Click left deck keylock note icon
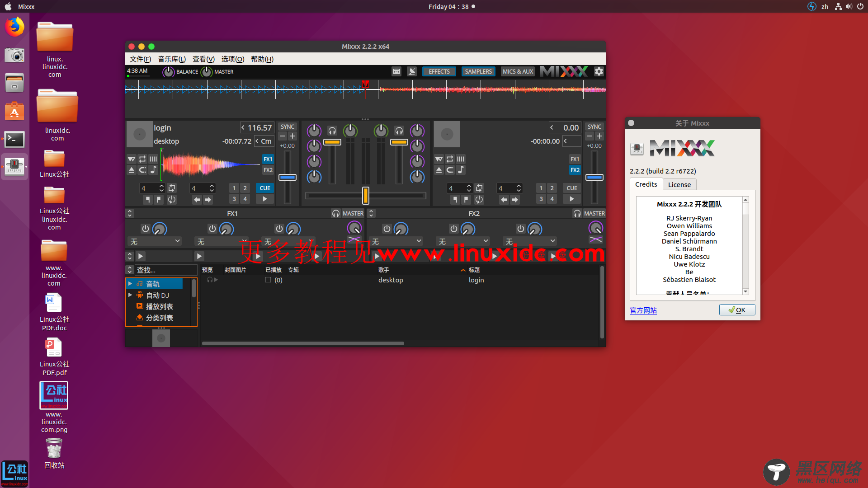This screenshot has height=488, width=868. point(153,170)
